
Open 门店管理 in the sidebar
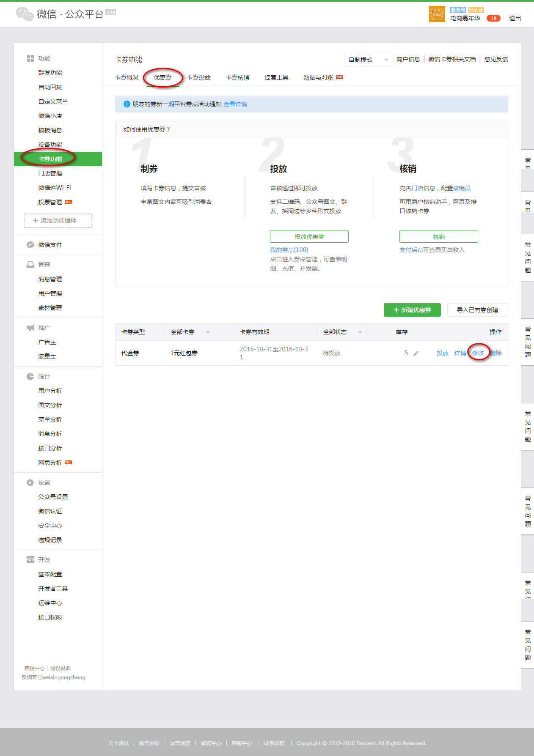[50, 173]
